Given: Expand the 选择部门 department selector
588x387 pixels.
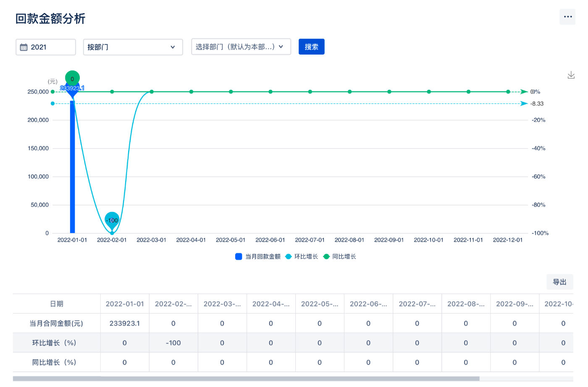Looking at the screenshot, I should point(241,47).
